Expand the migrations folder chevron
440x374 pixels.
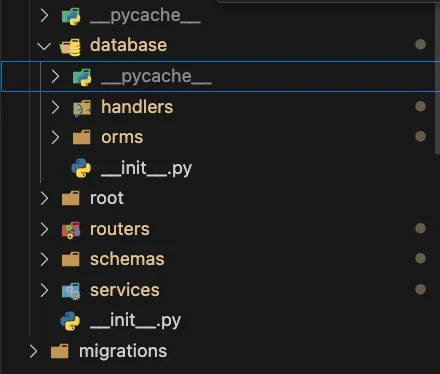pos(33,351)
